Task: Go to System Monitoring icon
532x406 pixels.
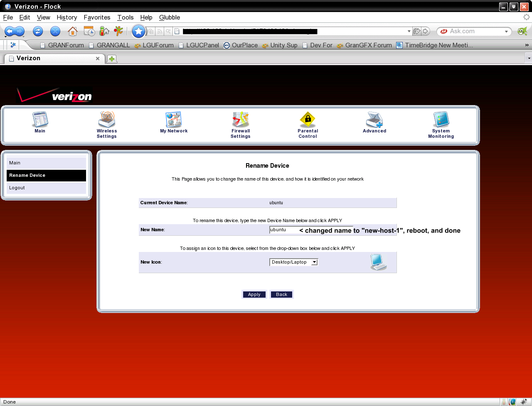Action: (441, 120)
